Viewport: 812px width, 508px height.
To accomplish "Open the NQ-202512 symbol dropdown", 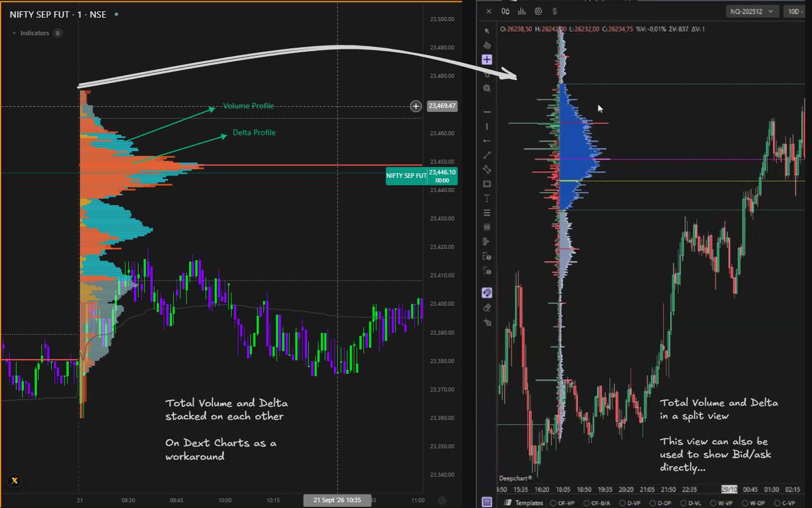I will click(752, 11).
